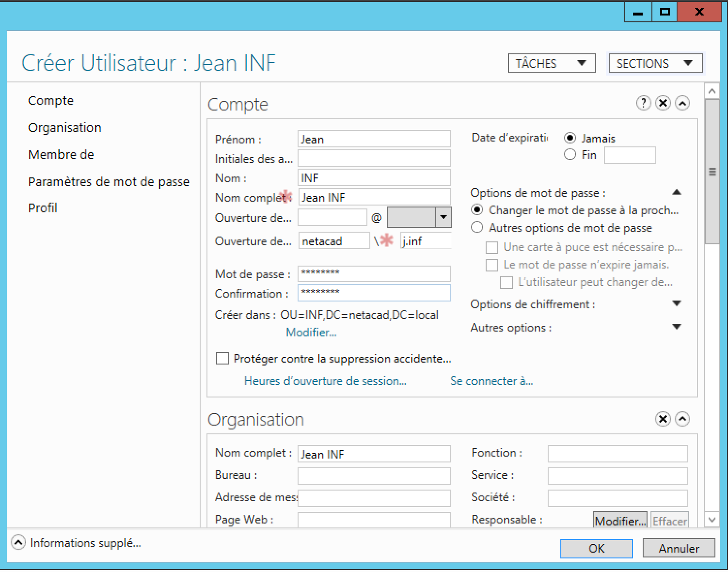Close the Compte section with X icon
Viewport: 728px width, 572px height.
(663, 103)
